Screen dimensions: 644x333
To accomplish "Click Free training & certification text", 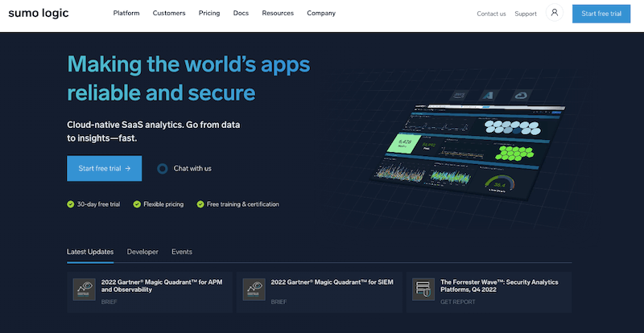I will pos(243,204).
